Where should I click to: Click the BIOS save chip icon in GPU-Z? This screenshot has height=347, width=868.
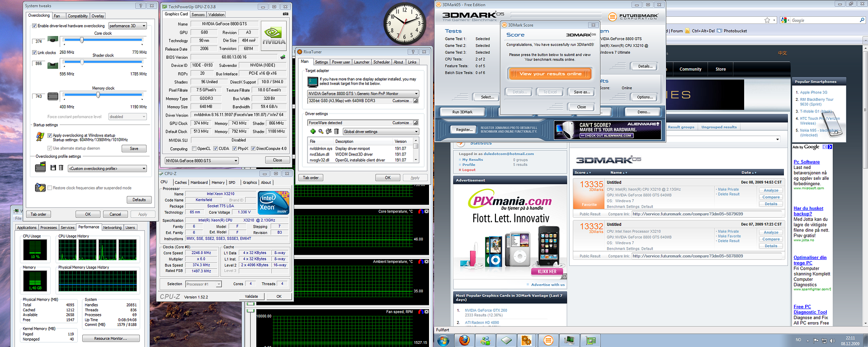(283, 57)
